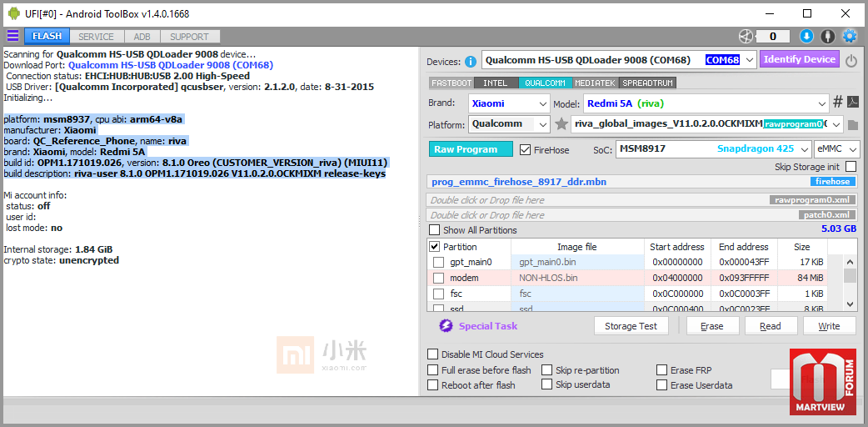Viewport: 868px width, 427px height.
Task: Switch to the SUPPORT tab
Action: click(189, 37)
